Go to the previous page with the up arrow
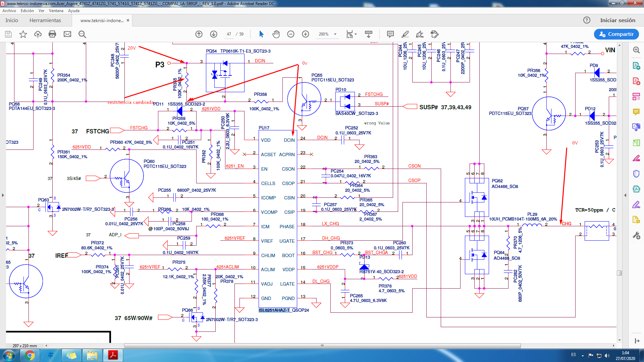This screenshot has height=362, width=644. point(199,34)
